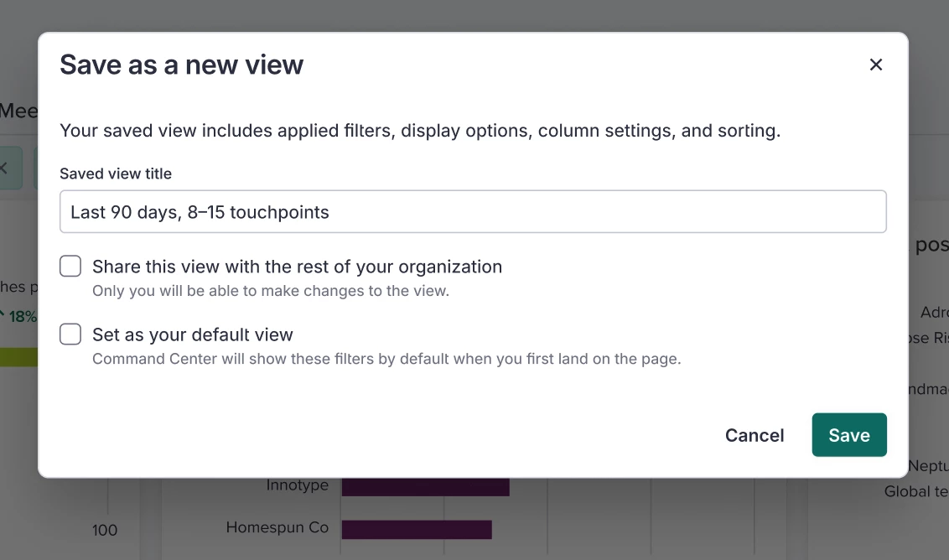
Task: Select the Innotype bar in the chart
Action: (x=425, y=487)
